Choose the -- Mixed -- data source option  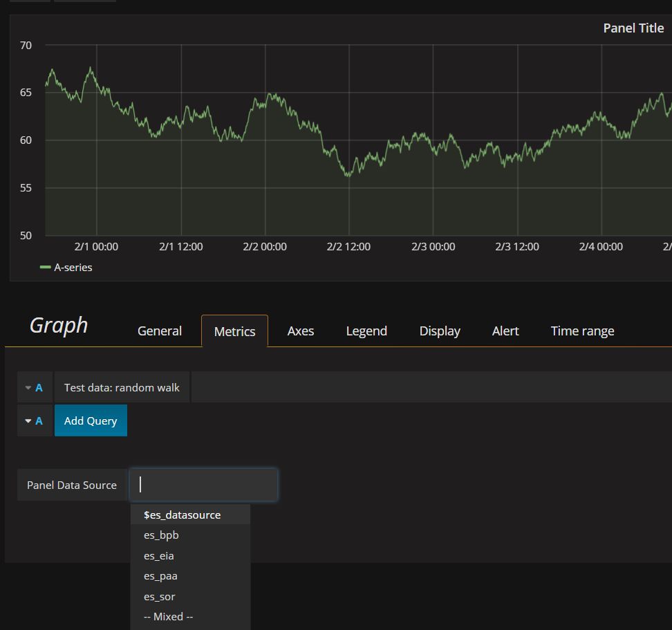tap(190, 617)
